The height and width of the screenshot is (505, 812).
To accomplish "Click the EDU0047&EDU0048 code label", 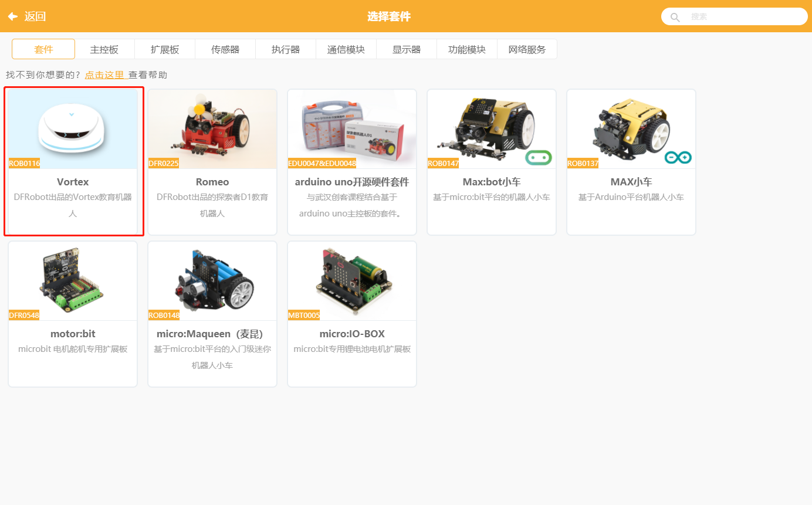I will pos(322,163).
